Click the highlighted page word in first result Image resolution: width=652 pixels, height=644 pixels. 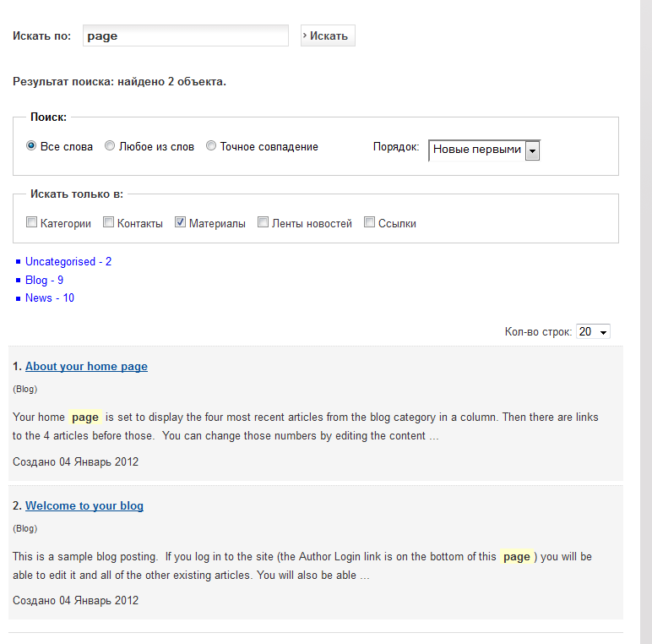[85, 417]
